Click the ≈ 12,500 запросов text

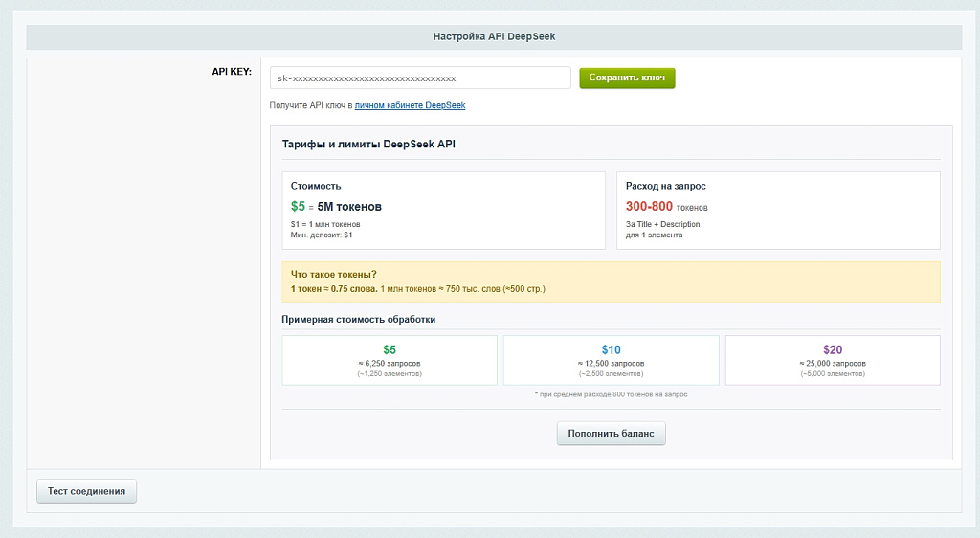(x=611, y=363)
